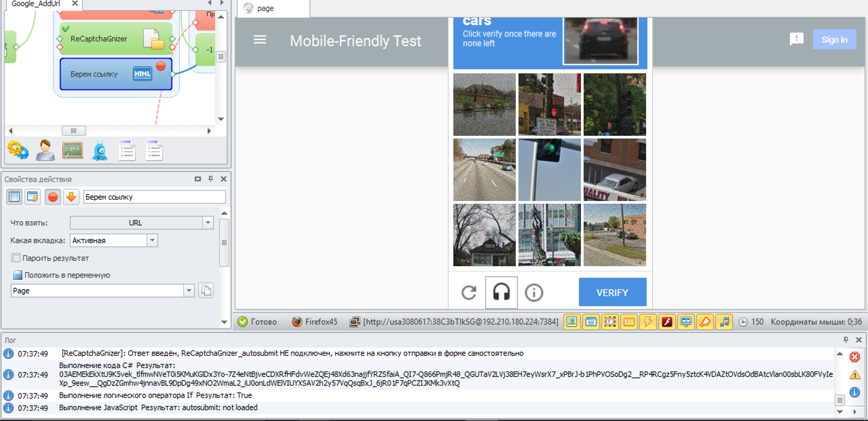Toggle the red breakpoint on Берем ссылку block
Image resolution: width=868 pixels, height=421 pixels.
click(x=161, y=66)
